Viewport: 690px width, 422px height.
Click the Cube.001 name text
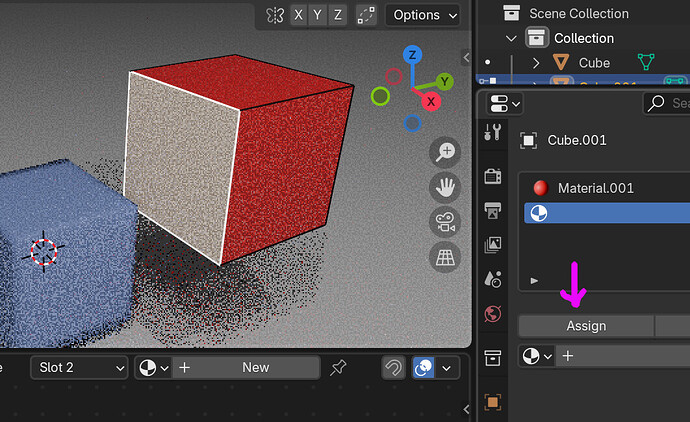[576, 140]
